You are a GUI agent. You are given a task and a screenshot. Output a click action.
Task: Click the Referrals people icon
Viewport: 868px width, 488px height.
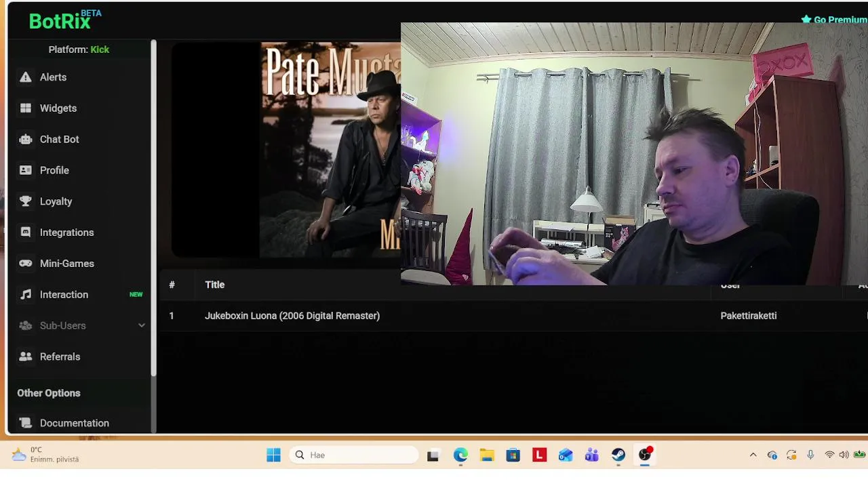coord(26,357)
